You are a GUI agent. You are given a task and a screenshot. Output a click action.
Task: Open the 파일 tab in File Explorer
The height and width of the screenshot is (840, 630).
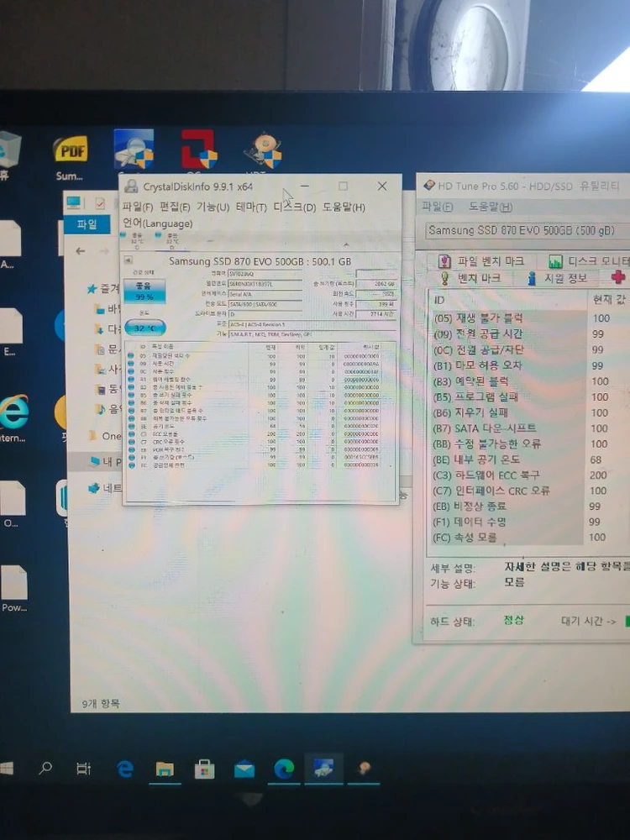[x=87, y=224]
